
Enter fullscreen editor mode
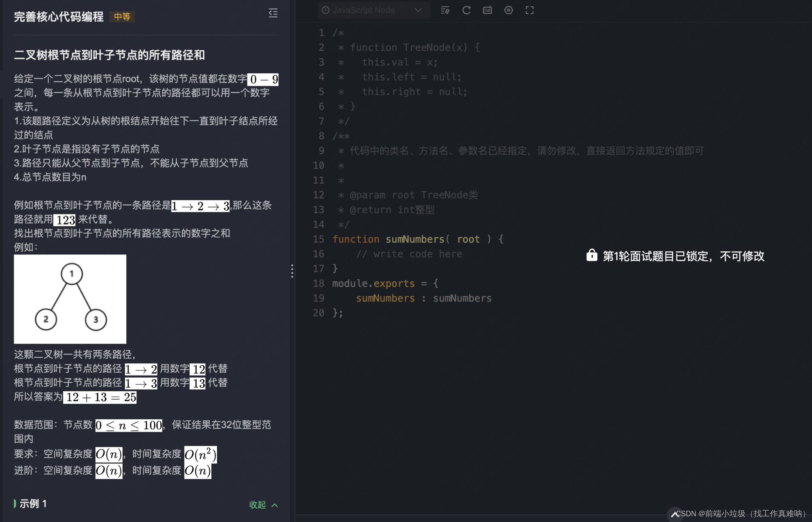(x=529, y=11)
